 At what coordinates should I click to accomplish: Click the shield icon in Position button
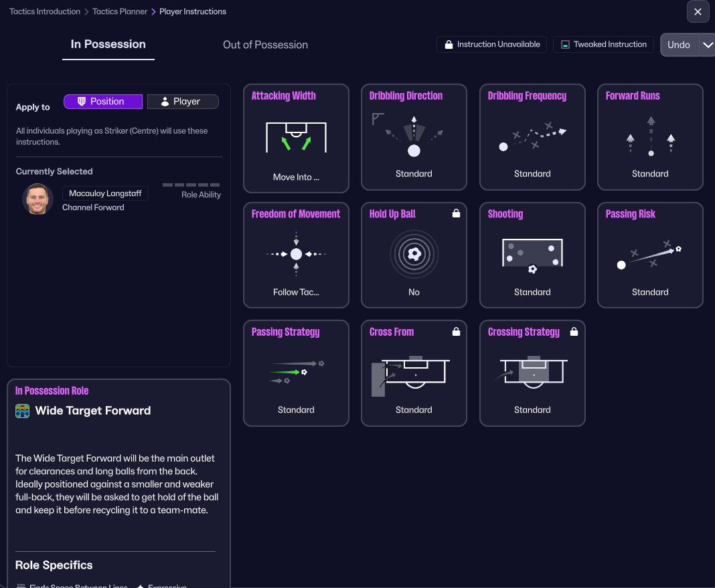click(x=82, y=101)
